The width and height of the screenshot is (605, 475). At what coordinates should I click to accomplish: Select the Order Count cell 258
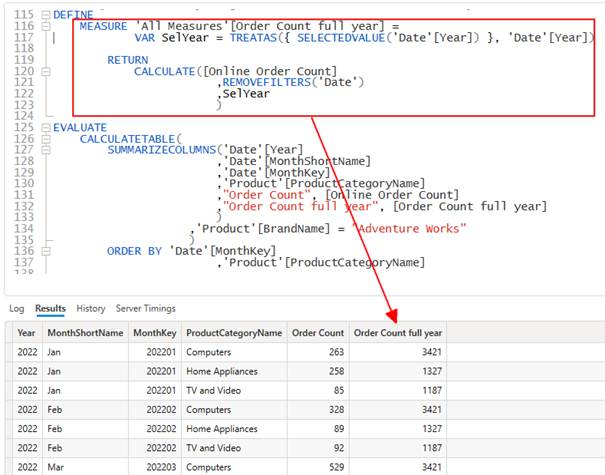coord(318,371)
